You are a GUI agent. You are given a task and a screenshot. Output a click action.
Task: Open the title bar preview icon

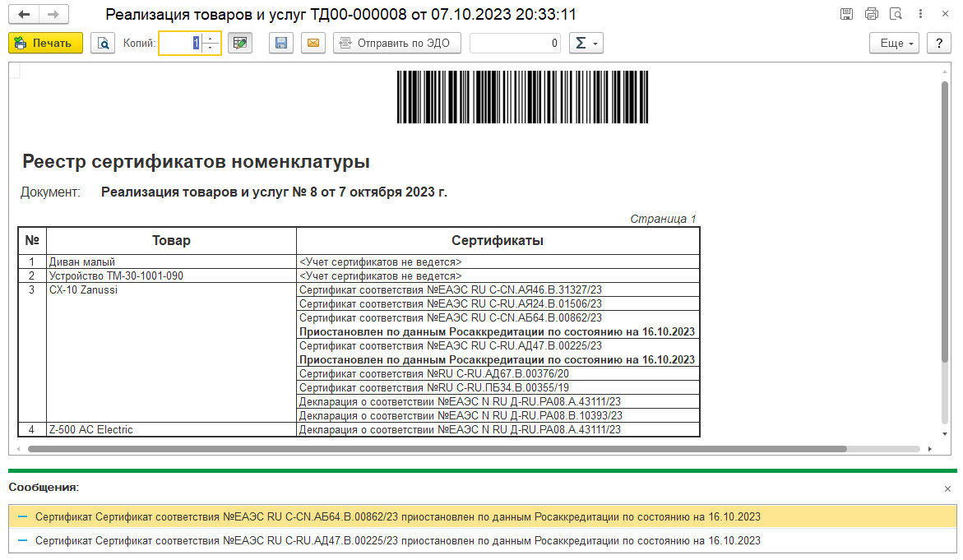coord(896,14)
